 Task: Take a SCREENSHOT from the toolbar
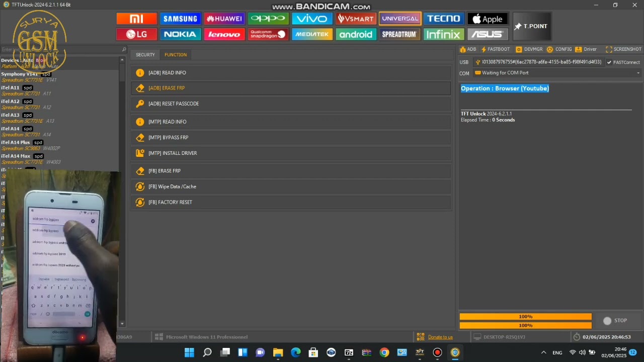[623, 49]
